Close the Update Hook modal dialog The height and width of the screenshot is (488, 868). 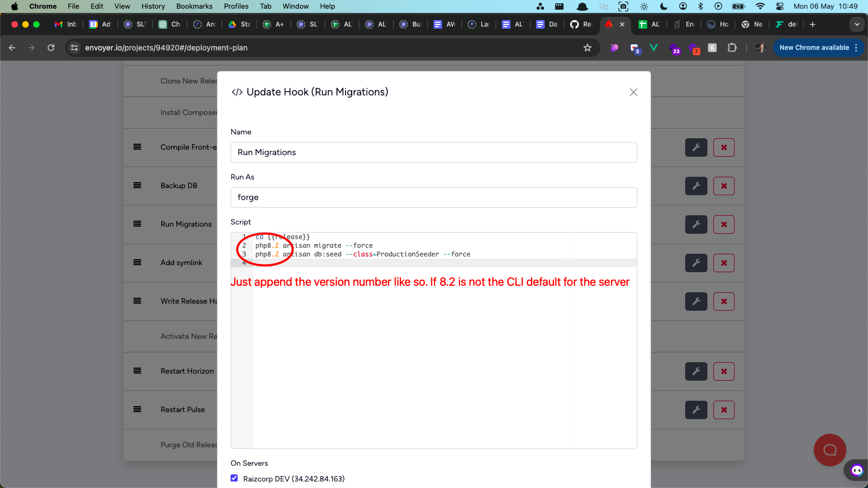pos(633,92)
